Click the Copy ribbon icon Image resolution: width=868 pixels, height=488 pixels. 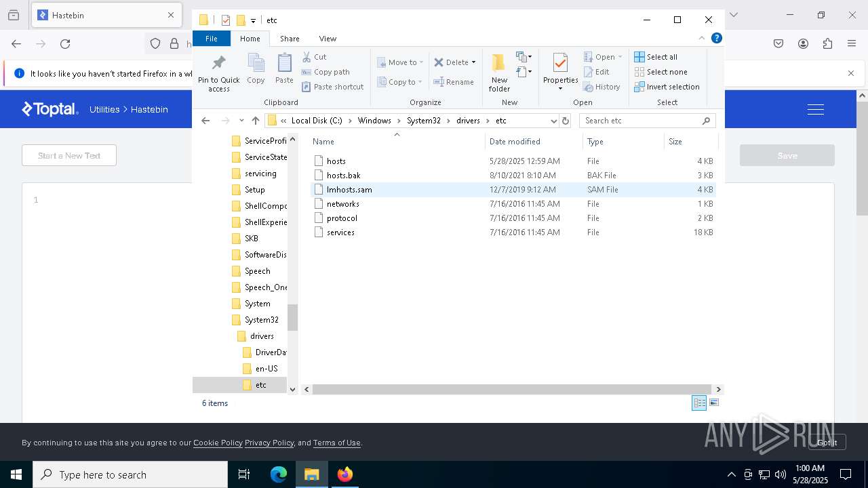coord(256,68)
